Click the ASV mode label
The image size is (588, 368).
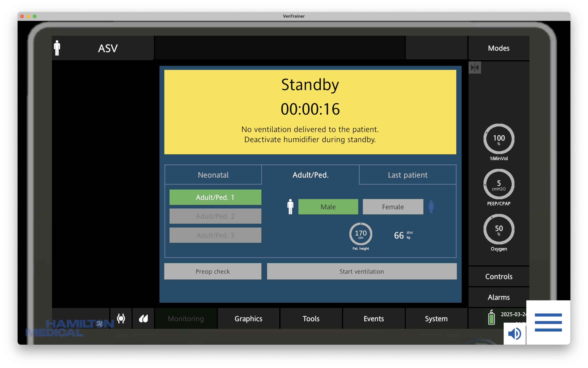point(108,48)
